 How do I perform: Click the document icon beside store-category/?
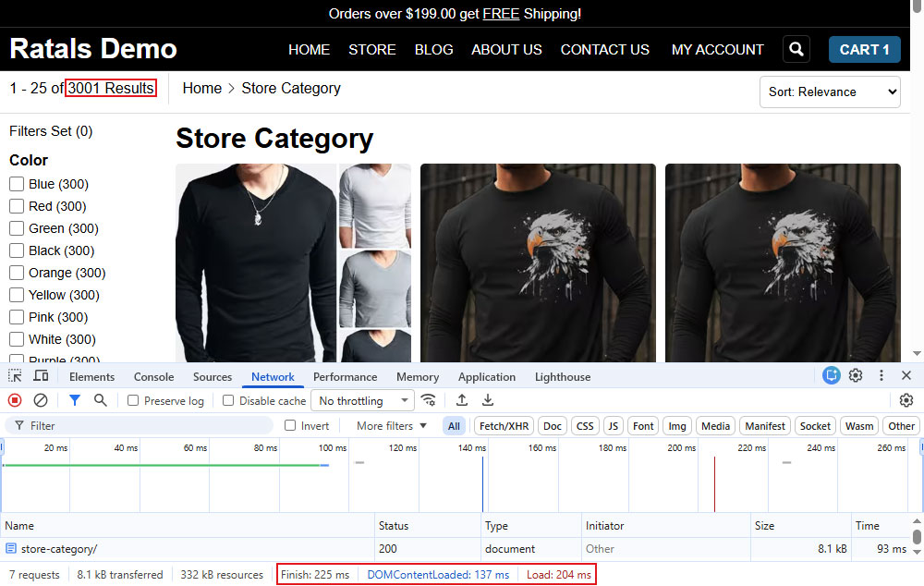coord(11,548)
